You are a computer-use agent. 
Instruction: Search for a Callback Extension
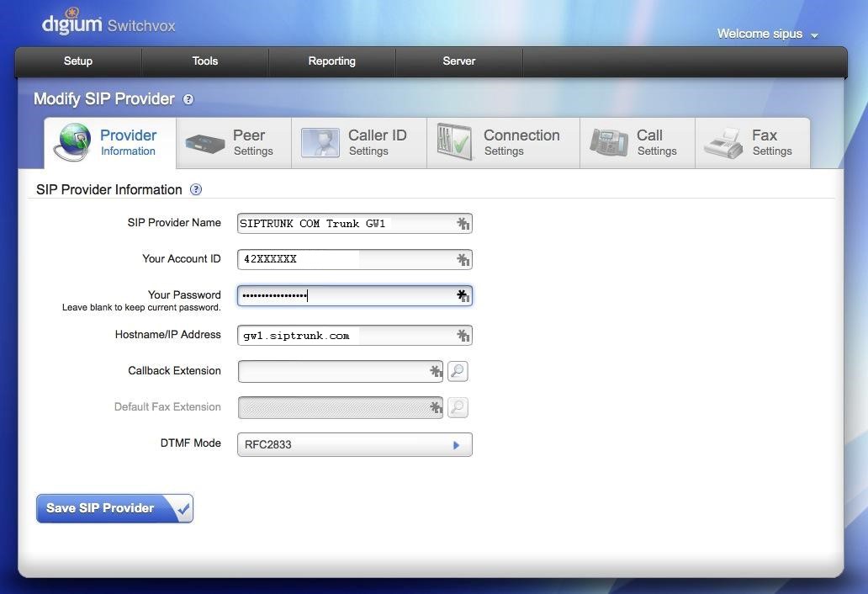tap(458, 371)
